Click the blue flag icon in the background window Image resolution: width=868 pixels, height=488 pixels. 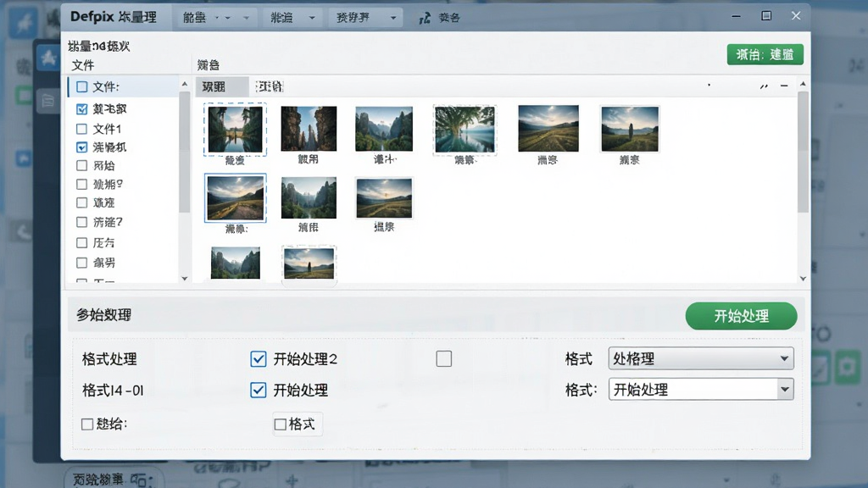24,158
